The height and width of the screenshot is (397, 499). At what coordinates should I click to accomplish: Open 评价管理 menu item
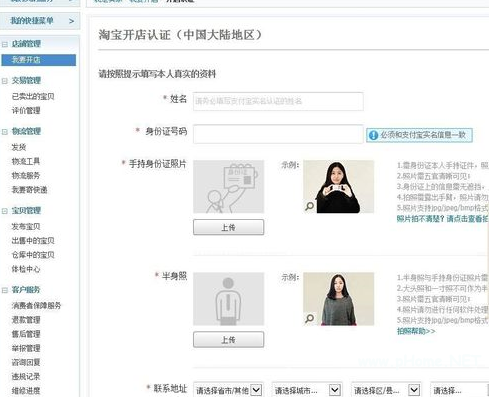point(26,111)
